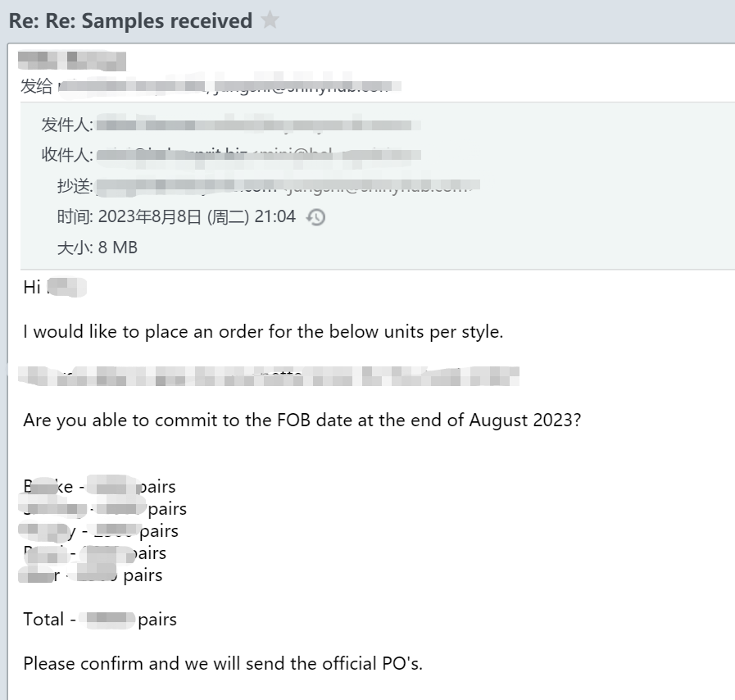
Task: Click the 大小: 8 MB size text
Action: click(x=98, y=247)
